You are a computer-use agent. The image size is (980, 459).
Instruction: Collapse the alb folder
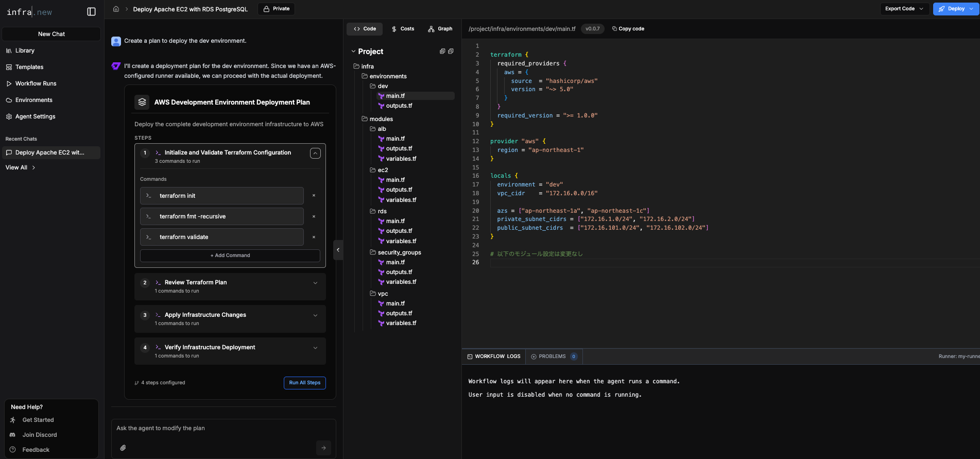[378, 129]
